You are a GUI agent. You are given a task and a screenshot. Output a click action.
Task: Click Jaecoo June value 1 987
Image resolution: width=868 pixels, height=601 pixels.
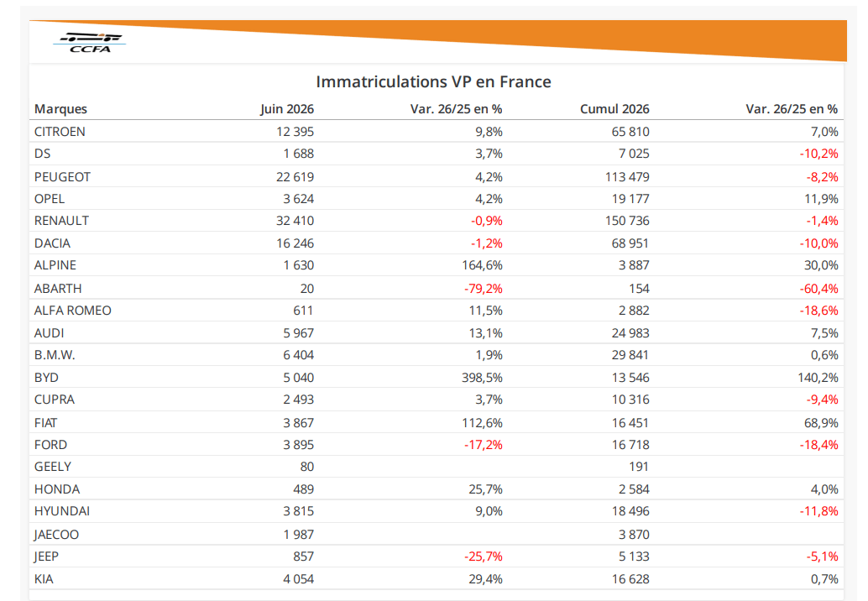(298, 535)
